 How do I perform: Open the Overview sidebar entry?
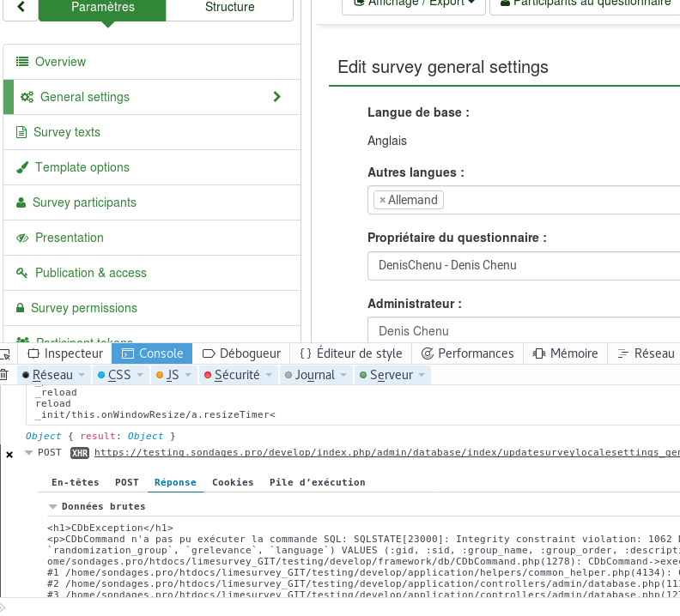tap(60, 62)
